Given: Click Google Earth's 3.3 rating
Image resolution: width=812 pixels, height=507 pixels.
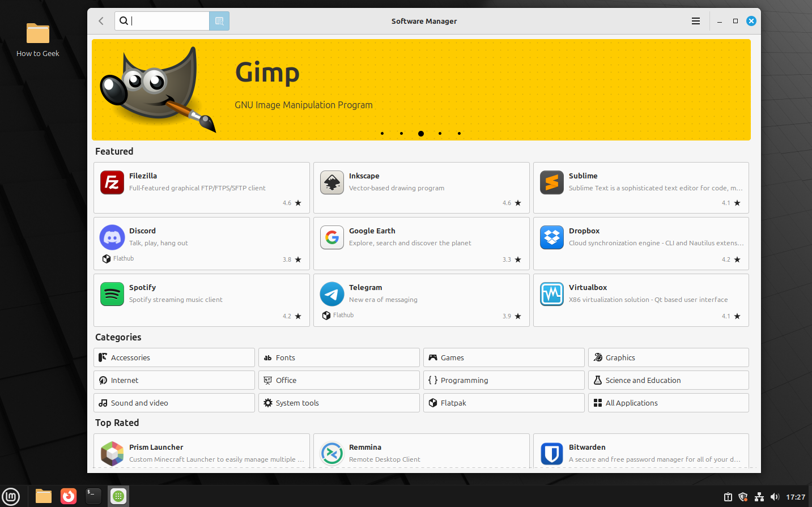Looking at the screenshot, I should click(512, 259).
